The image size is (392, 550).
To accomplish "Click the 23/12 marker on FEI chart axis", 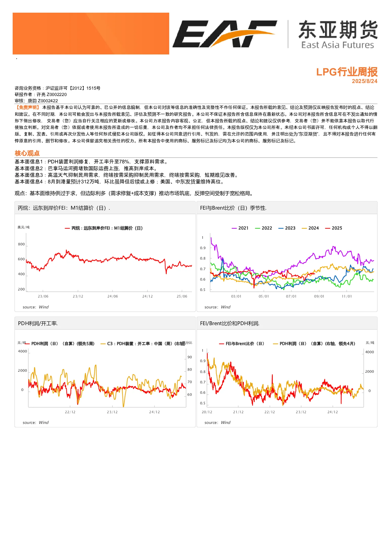I will point(78,296).
